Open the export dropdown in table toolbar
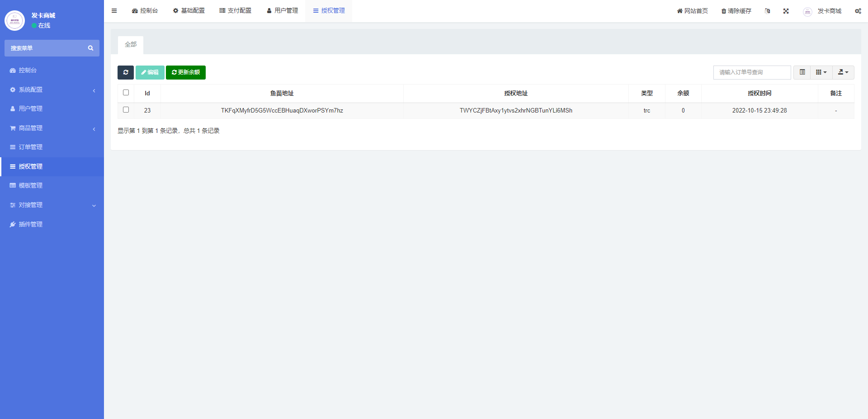Screen dimensions: 868x419 coord(842,72)
